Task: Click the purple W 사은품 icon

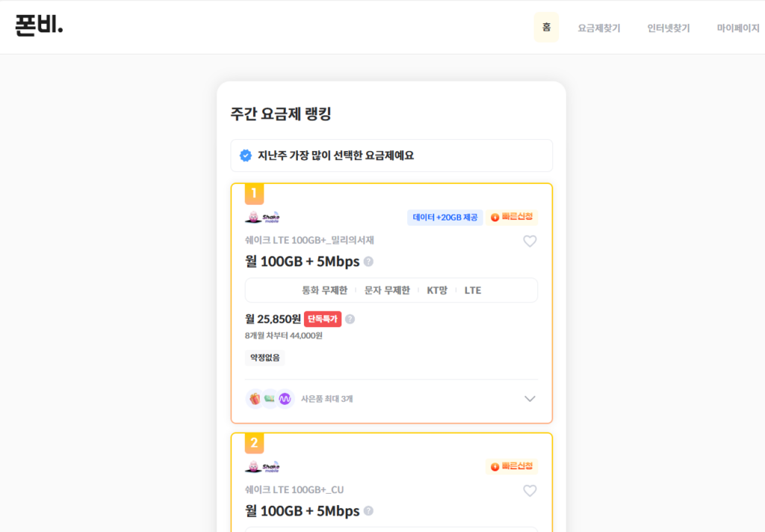Action: click(285, 399)
